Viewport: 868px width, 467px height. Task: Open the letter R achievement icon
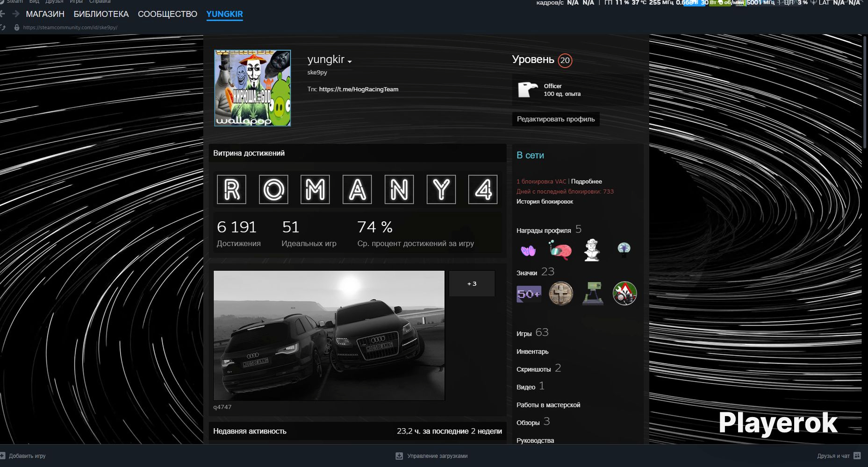(x=231, y=189)
